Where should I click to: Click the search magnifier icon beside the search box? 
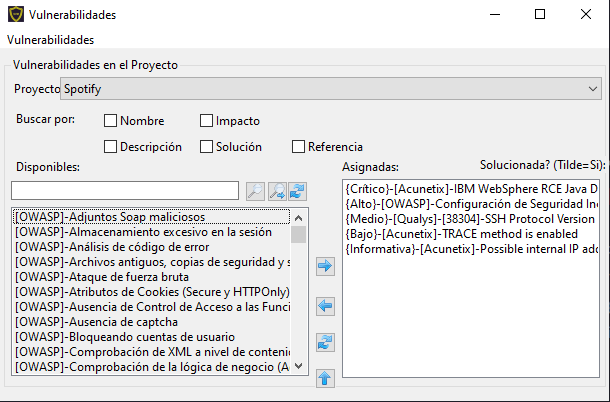click(255, 190)
